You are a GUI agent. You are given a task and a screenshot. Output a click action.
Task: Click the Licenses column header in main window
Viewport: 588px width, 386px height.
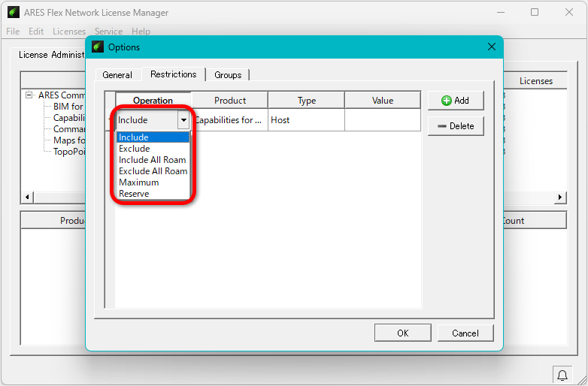535,81
